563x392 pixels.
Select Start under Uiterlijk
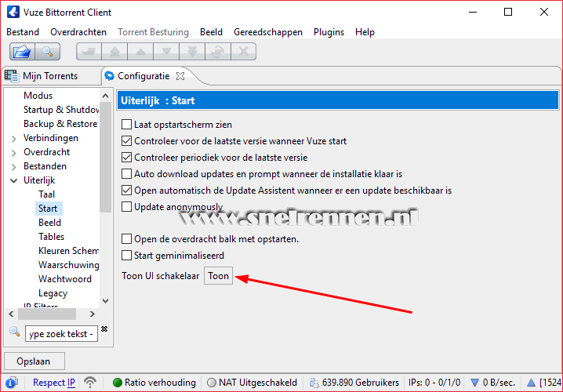[x=48, y=209]
